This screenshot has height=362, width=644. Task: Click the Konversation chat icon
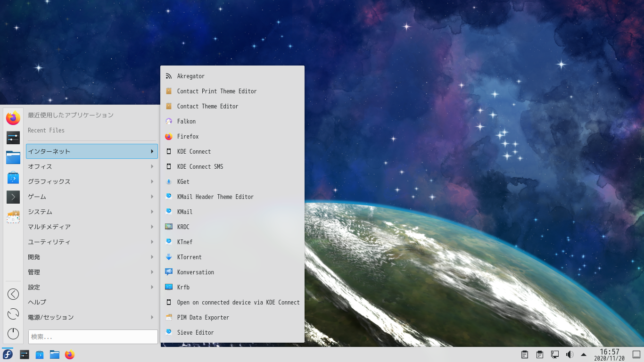tap(169, 272)
